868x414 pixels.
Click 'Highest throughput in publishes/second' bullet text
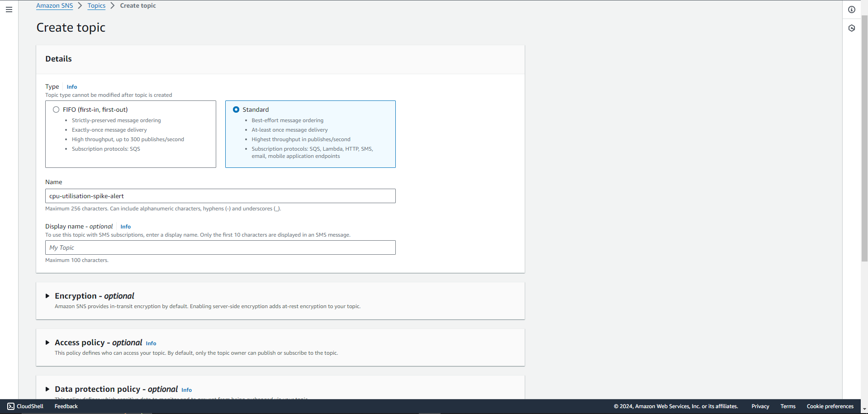pos(301,139)
